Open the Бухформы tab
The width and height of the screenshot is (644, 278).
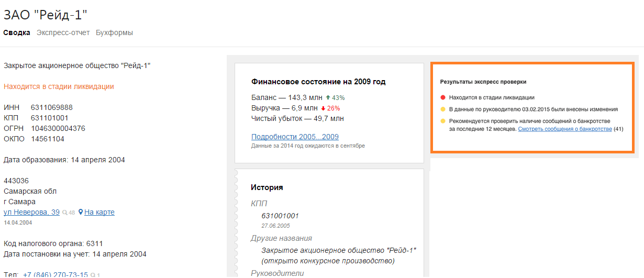coord(114,32)
